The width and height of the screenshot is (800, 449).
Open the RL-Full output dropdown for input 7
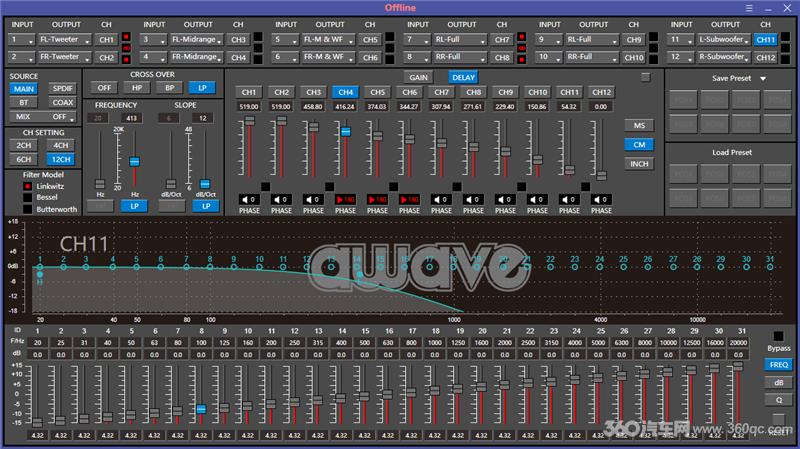coord(460,40)
